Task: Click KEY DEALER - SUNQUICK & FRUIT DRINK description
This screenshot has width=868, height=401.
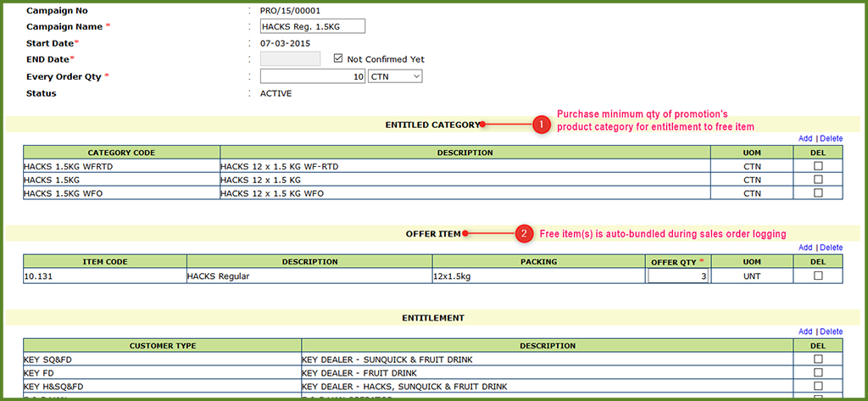Action: point(549,359)
